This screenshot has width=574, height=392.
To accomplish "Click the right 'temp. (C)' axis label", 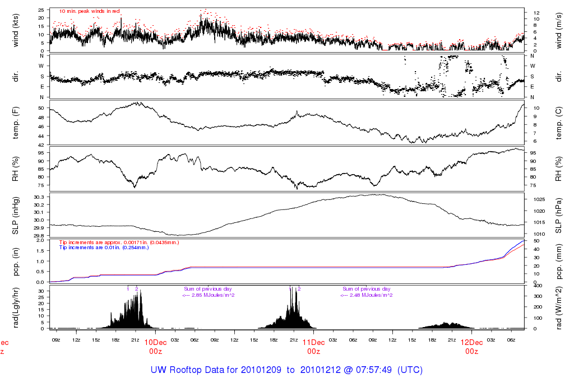I will coord(558,123).
